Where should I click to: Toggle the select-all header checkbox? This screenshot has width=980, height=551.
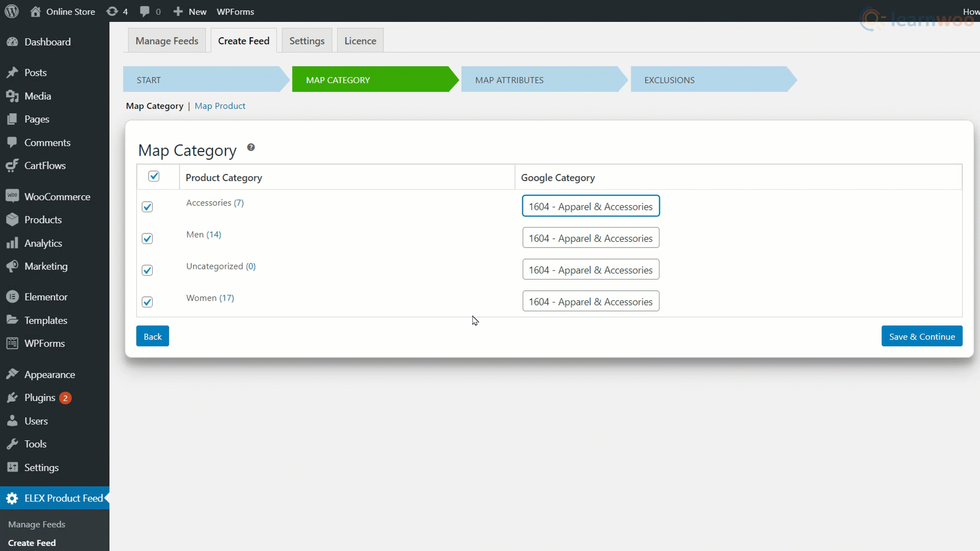(x=154, y=176)
